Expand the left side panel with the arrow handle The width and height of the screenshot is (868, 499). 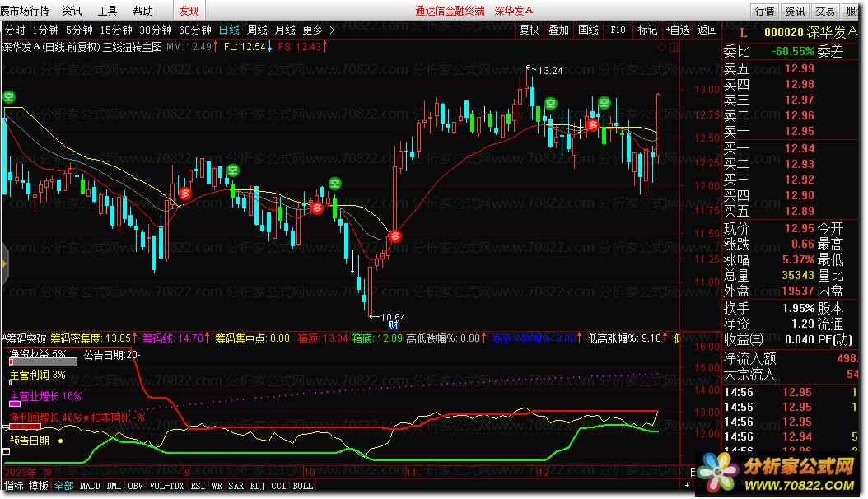coord(4,264)
